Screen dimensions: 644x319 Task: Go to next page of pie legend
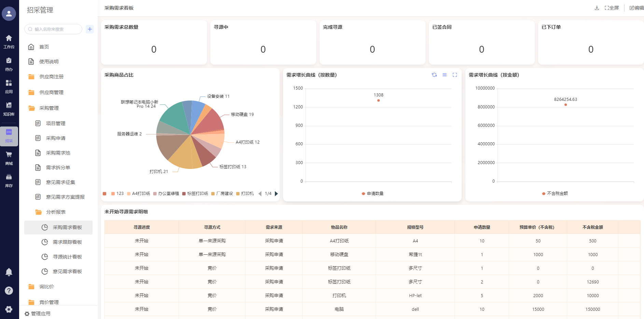(276, 194)
